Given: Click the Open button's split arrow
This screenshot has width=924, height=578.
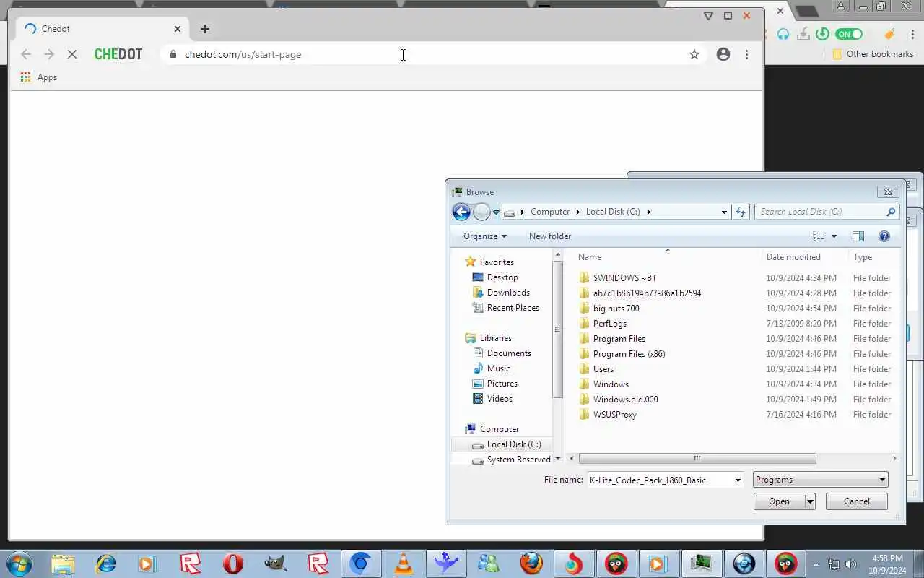Looking at the screenshot, I should pos(810,501).
